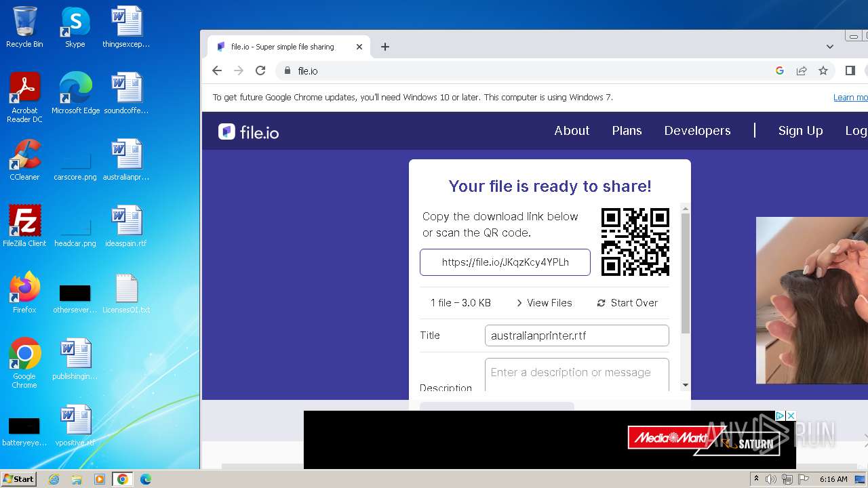Screen dimensions: 868x488
Task: Select LicensesOI.txt file icon
Action: 126,292
